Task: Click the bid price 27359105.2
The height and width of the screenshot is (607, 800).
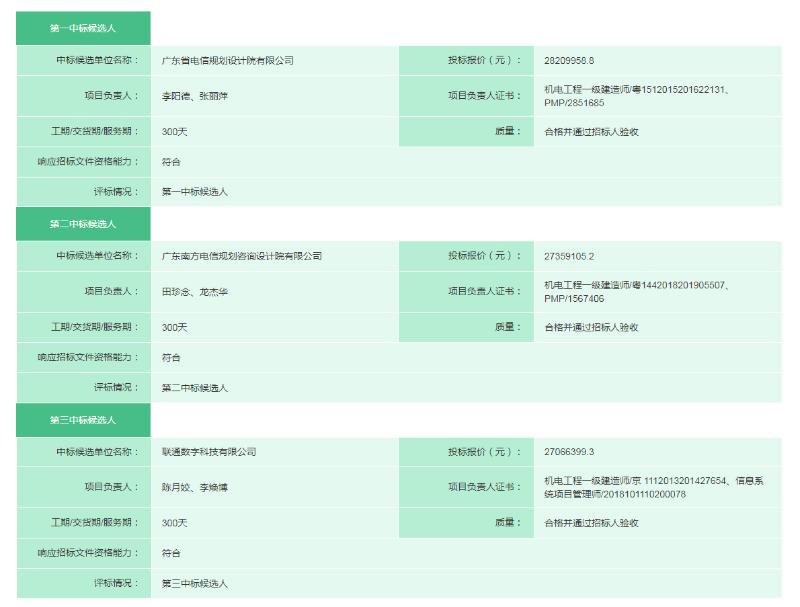Action: (x=569, y=257)
